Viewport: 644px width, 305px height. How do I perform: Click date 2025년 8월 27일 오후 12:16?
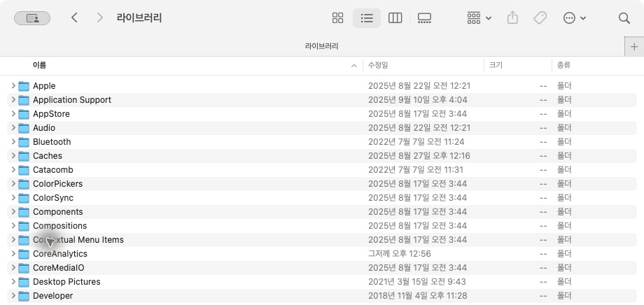419,155
